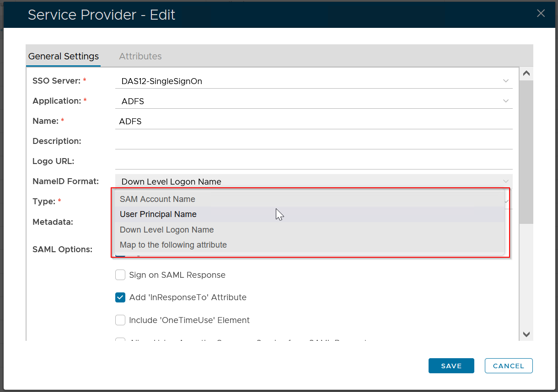Pick Down Level Logon Name from list
The height and width of the screenshot is (392, 558).
pyautogui.click(x=166, y=230)
